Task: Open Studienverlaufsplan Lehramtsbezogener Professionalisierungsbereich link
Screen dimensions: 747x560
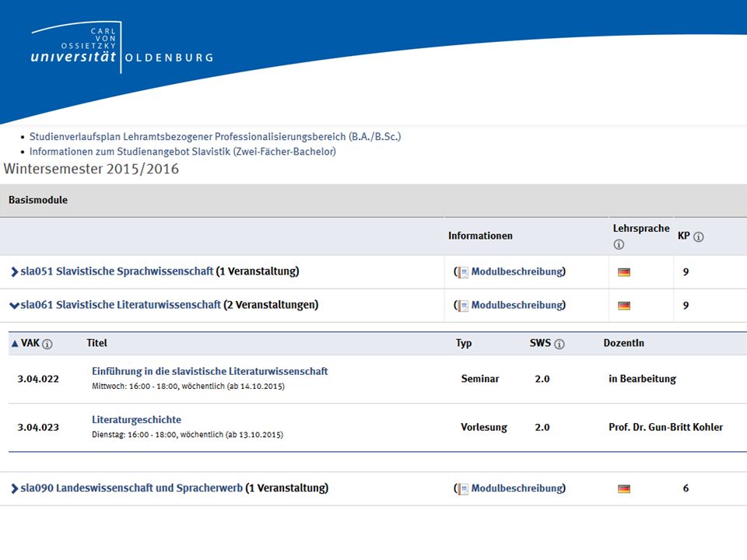Action: pyautogui.click(x=215, y=137)
